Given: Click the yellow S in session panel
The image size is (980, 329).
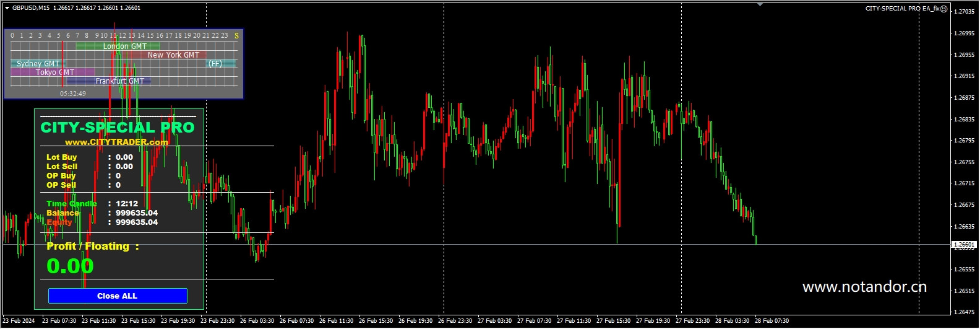Looking at the screenshot, I should tap(236, 36).
